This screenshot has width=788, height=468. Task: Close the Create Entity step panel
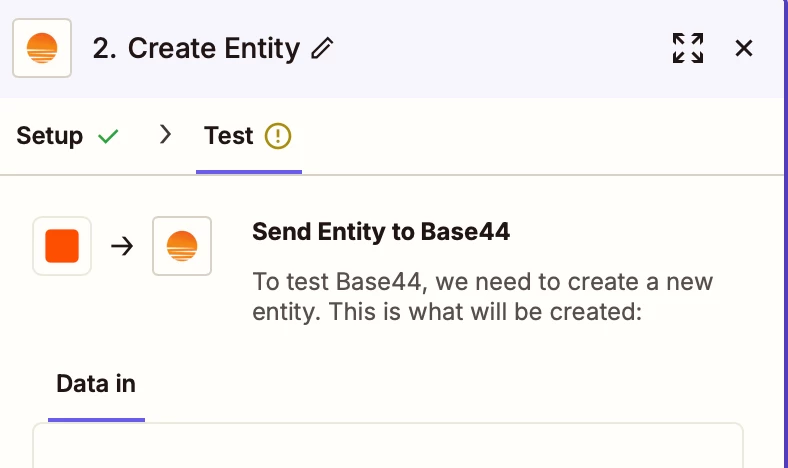pos(744,48)
